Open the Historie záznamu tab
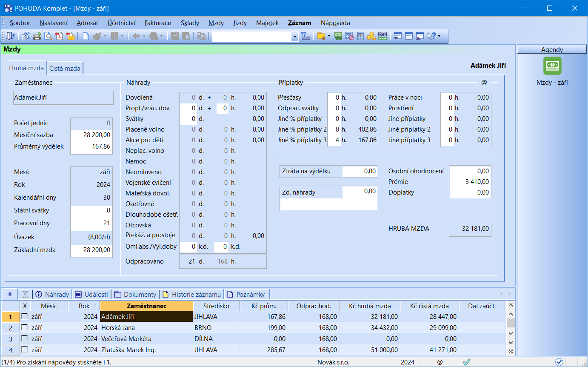This screenshot has height=367, width=588. [192, 294]
